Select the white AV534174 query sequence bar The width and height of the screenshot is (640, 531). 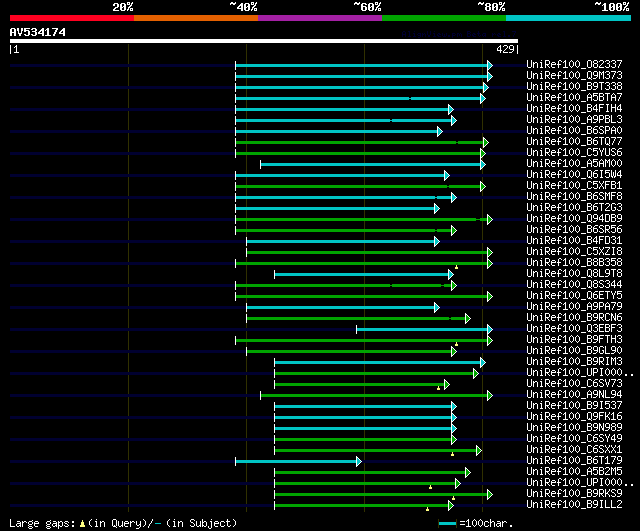point(264,41)
